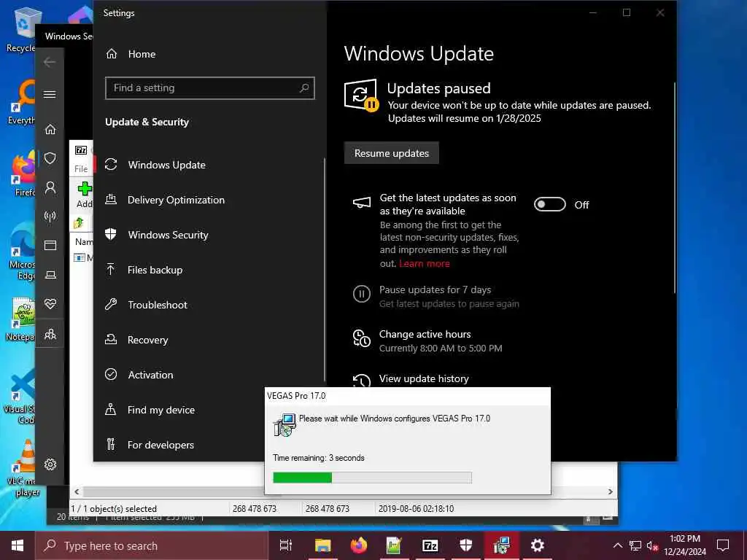Switch to VEGAS installer taskbar button
Viewport: 747px width, 560px height.
point(502,545)
